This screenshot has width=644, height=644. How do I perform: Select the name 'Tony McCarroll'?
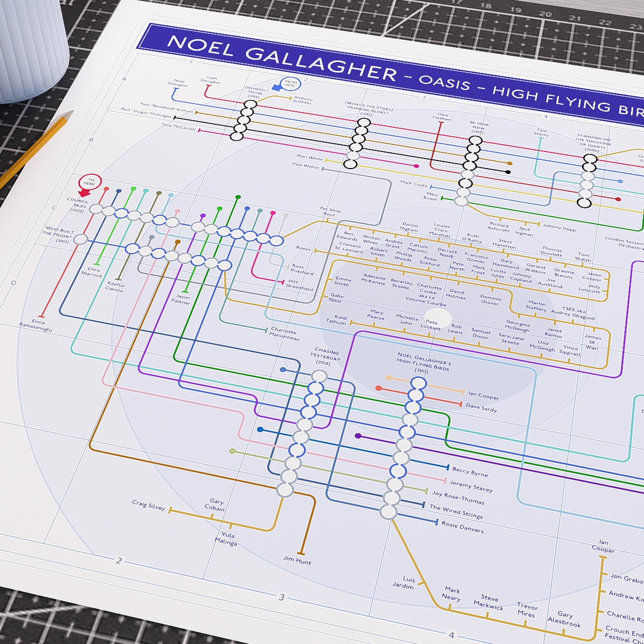[179, 127]
